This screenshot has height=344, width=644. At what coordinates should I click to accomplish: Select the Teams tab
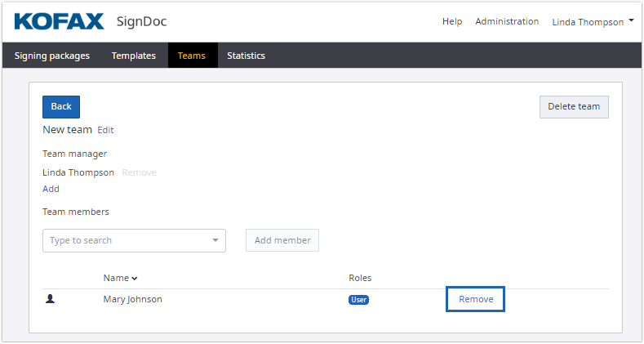tap(192, 56)
